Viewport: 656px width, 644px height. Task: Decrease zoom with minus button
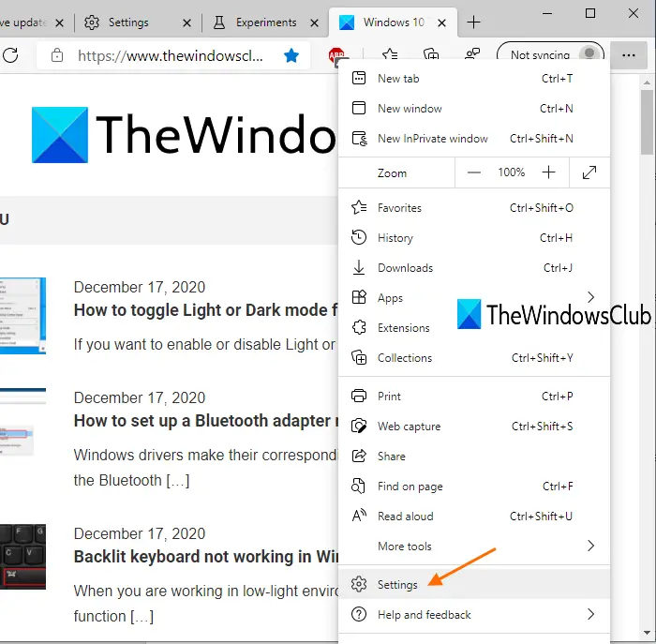473,172
